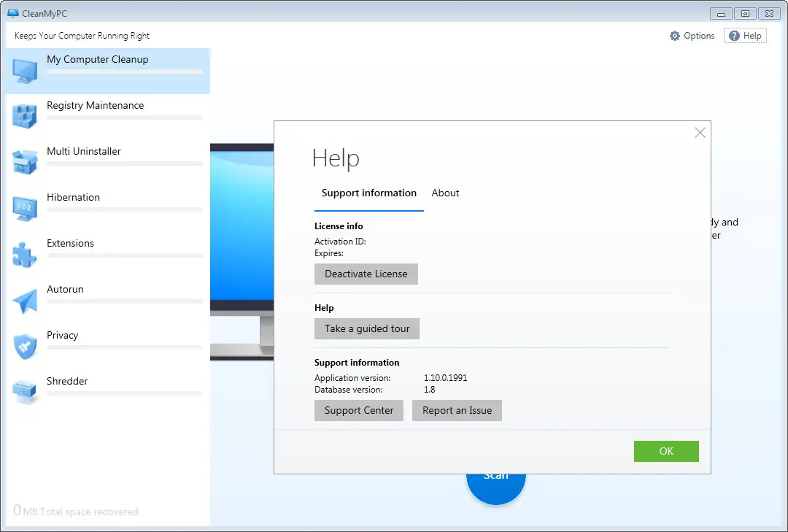Click the Registry Maintenance cubes icon

[25, 116]
